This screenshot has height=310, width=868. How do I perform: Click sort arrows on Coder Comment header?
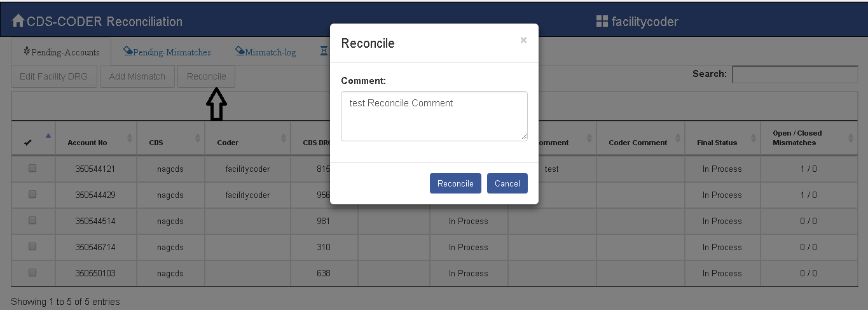pyautogui.click(x=677, y=138)
